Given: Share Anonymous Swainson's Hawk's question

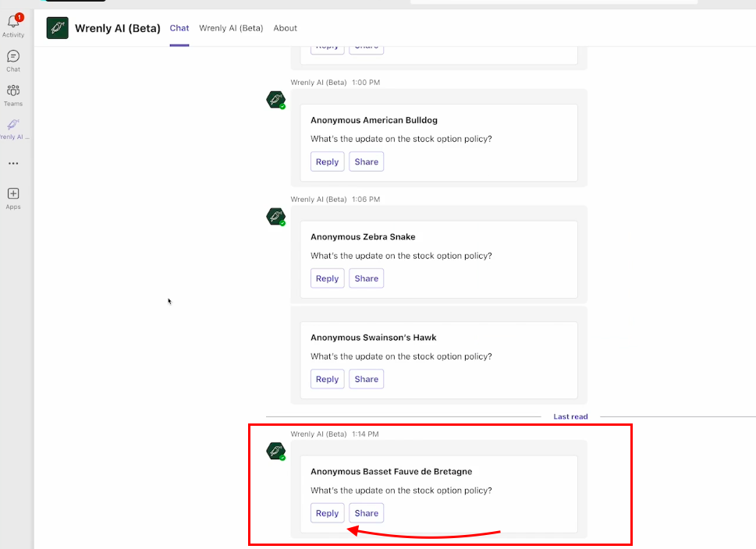Looking at the screenshot, I should [x=367, y=379].
